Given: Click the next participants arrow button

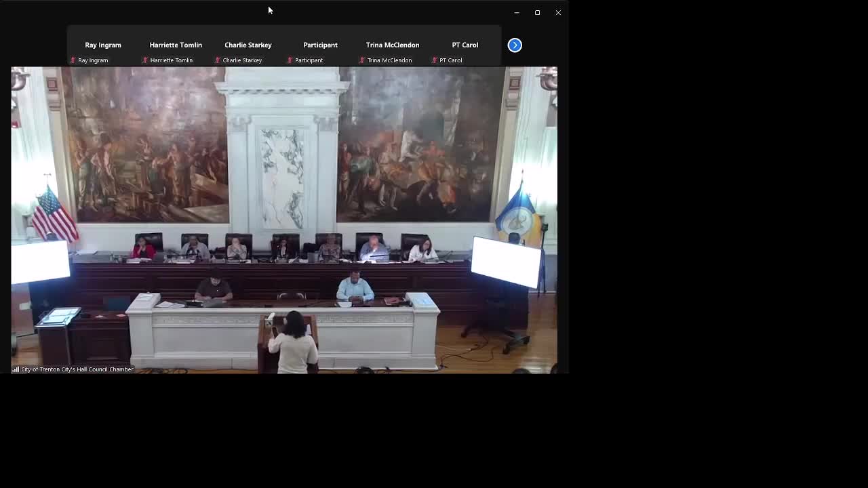Looking at the screenshot, I should tap(515, 45).
